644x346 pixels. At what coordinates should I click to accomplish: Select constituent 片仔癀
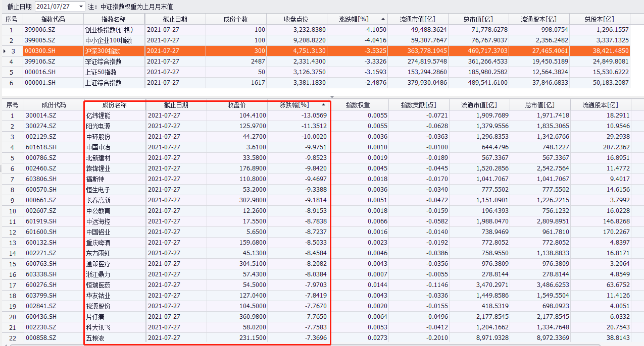click(x=95, y=317)
